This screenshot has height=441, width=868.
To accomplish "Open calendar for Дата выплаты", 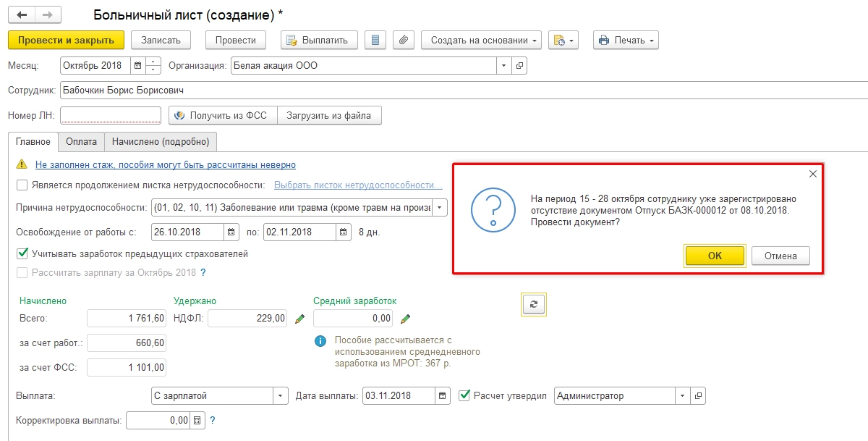I will tap(442, 396).
